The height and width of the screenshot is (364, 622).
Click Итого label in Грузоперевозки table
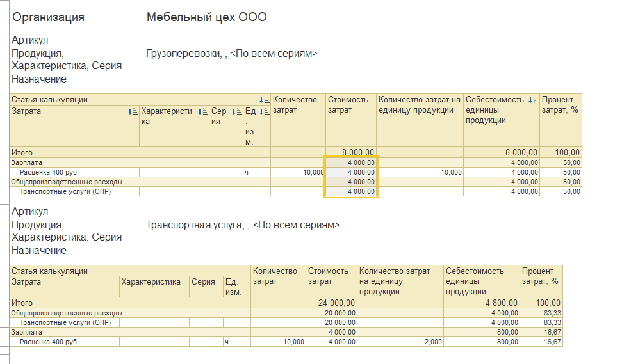click(22, 152)
